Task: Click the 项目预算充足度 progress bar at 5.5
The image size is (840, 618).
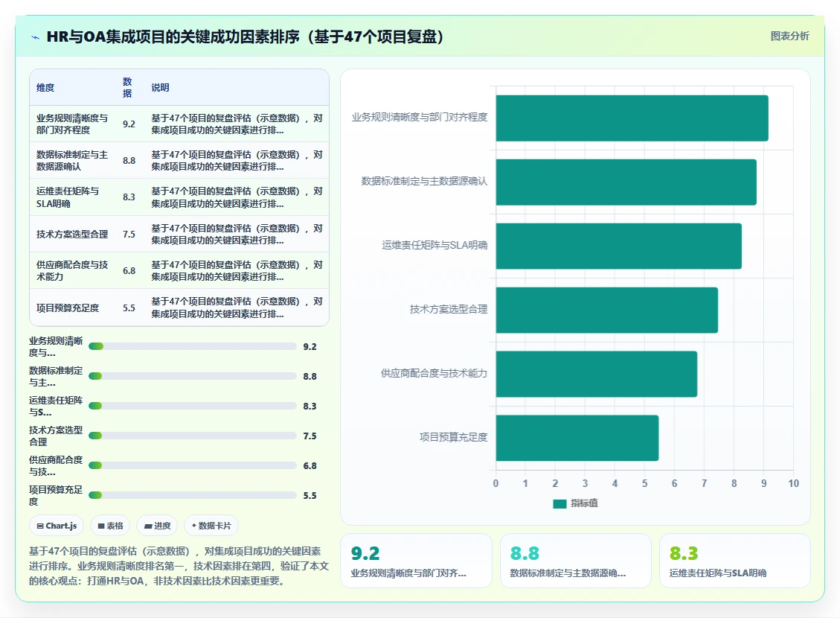Action: pos(192,495)
